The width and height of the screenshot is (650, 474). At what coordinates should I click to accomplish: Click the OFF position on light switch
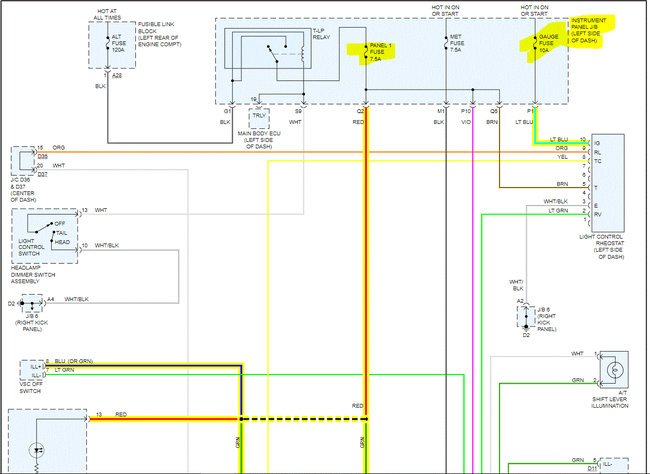[60, 224]
